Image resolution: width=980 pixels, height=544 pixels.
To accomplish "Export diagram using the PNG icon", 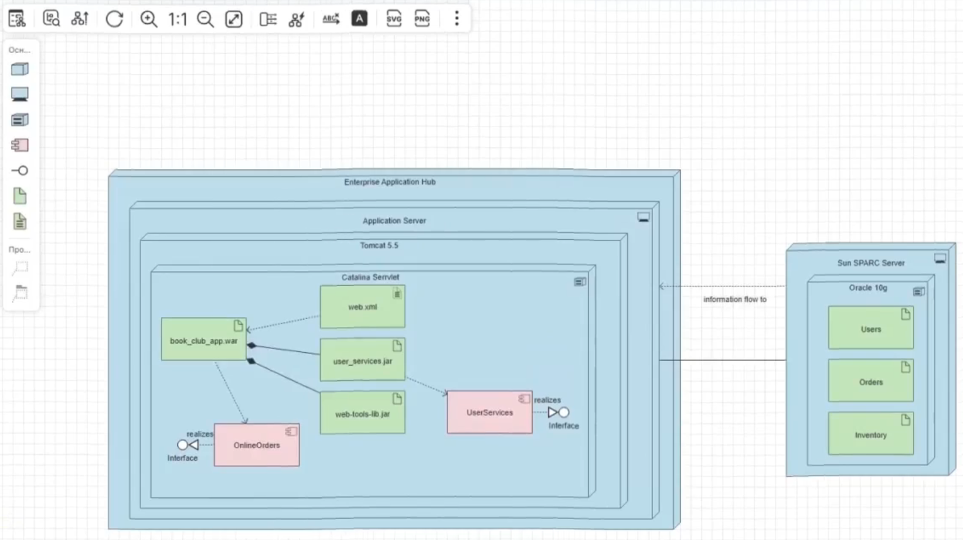I will (x=422, y=19).
